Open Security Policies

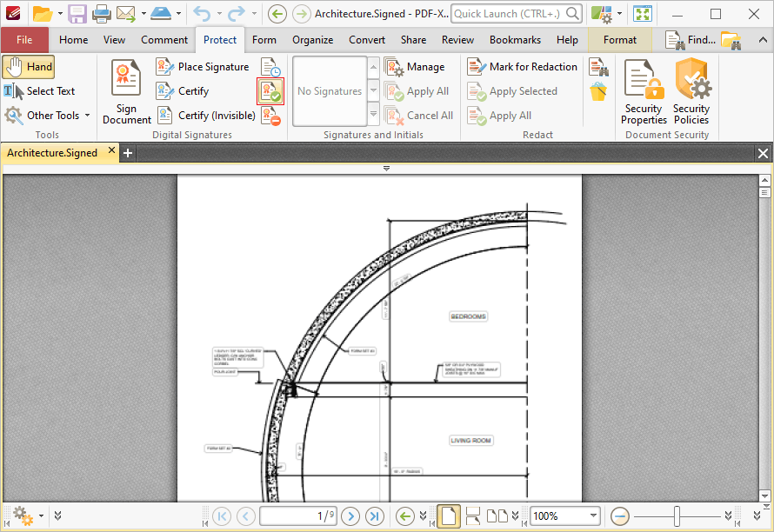(691, 91)
